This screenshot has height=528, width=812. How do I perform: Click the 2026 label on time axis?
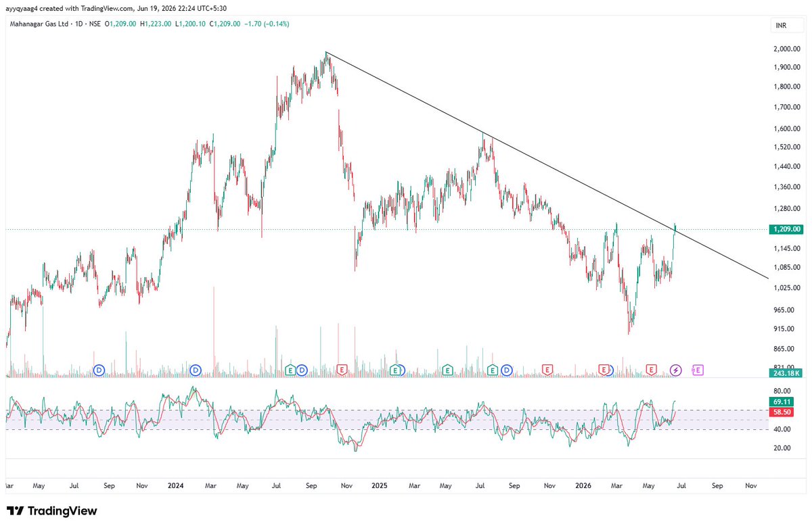[x=582, y=485]
